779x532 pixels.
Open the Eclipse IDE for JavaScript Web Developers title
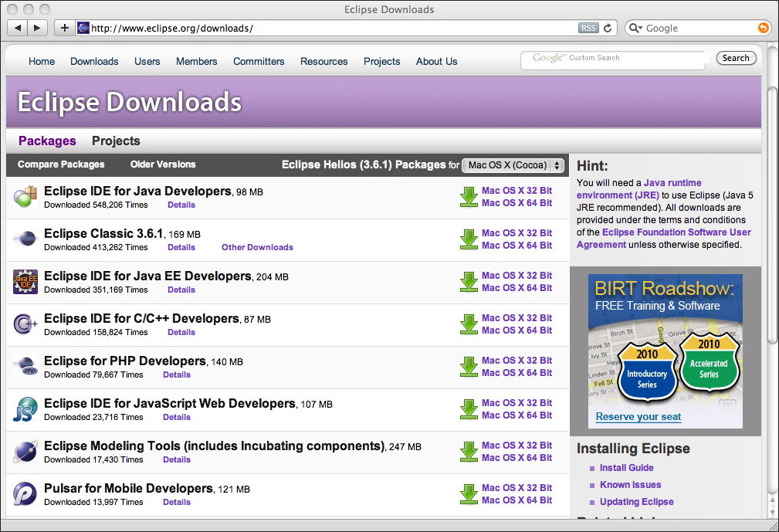pos(170,403)
